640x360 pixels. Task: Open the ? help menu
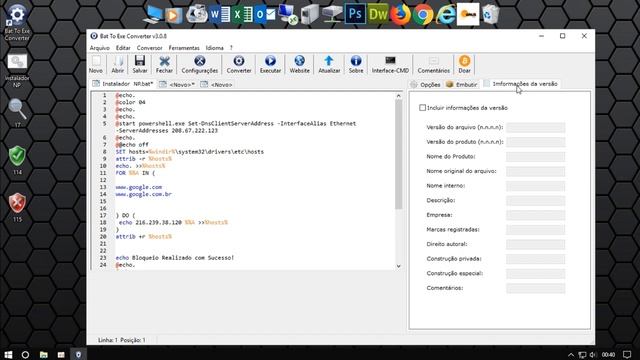(231, 48)
